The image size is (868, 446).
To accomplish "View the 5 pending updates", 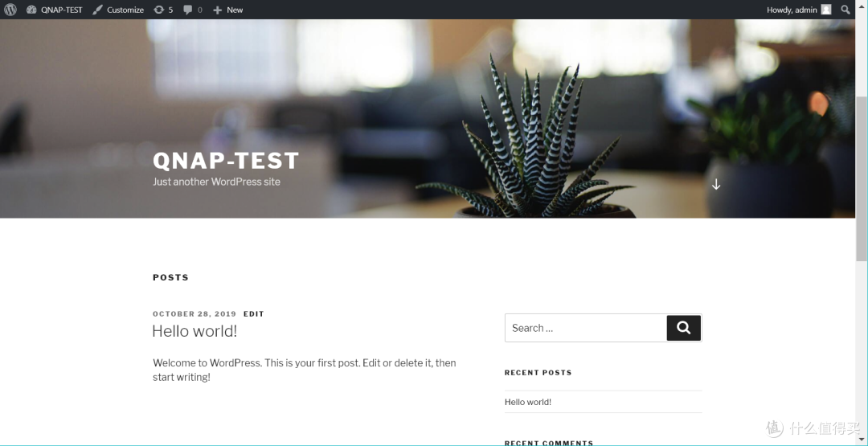I will [x=163, y=10].
